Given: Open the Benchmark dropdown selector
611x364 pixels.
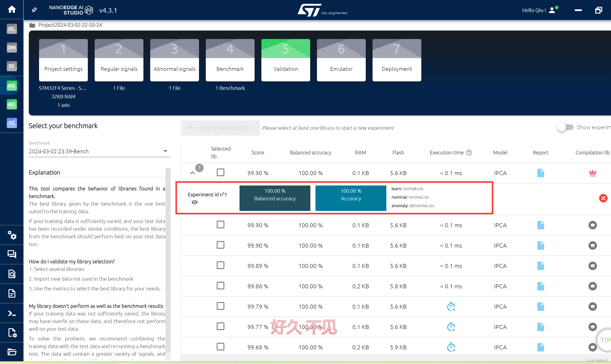Looking at the screenshot, I should [99, 151].
